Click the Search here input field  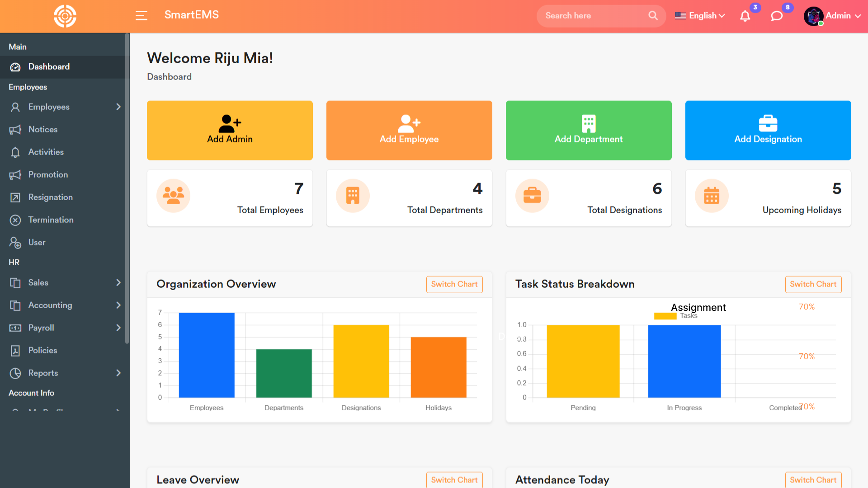[592, 16]
